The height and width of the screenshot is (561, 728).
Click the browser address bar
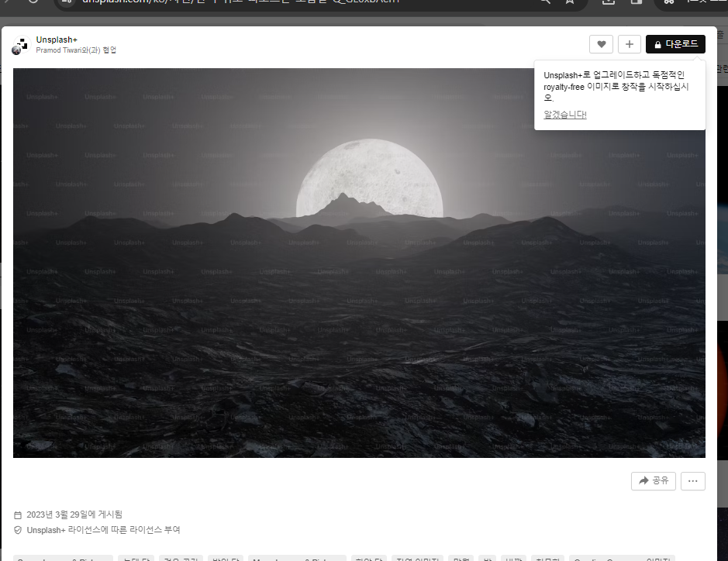[233, 2]
